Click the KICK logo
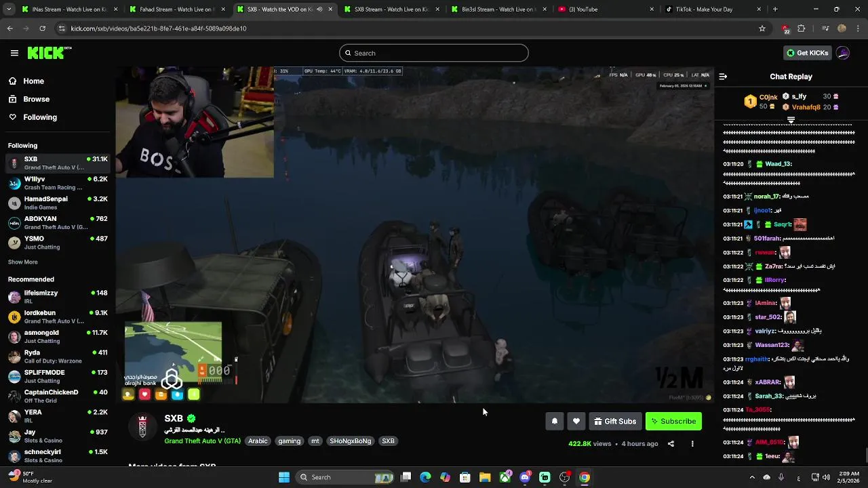The image size is (868, 488). coord(50,53)
